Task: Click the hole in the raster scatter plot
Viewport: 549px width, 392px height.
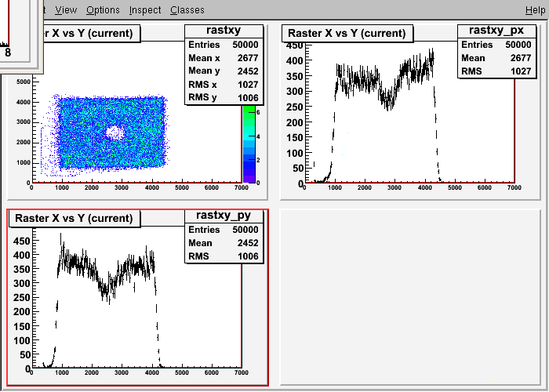Action: [x=115, y=133]
